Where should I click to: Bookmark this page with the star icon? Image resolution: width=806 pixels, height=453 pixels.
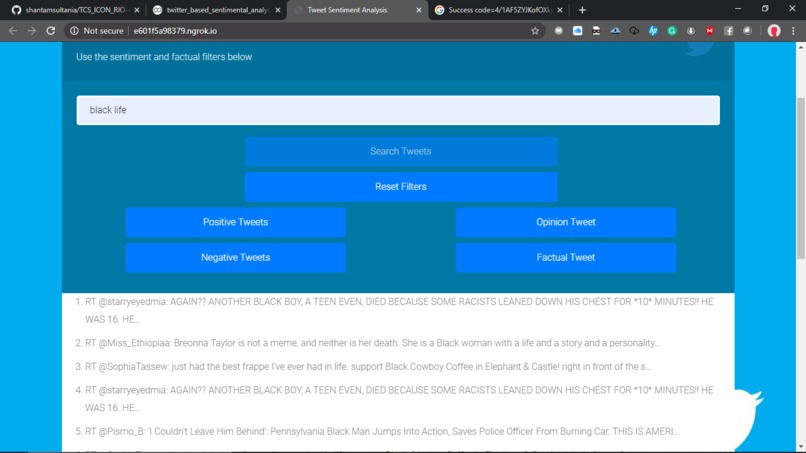point(535,31)
